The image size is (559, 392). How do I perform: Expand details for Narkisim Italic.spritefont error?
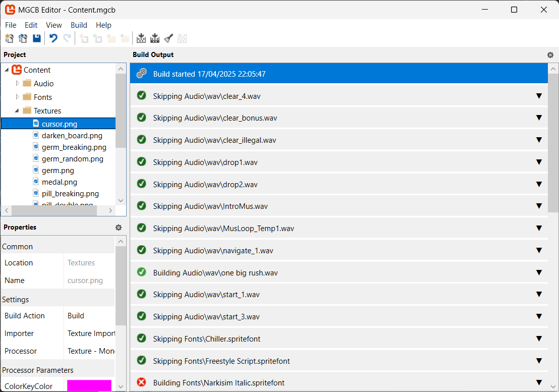click(539, 382)
